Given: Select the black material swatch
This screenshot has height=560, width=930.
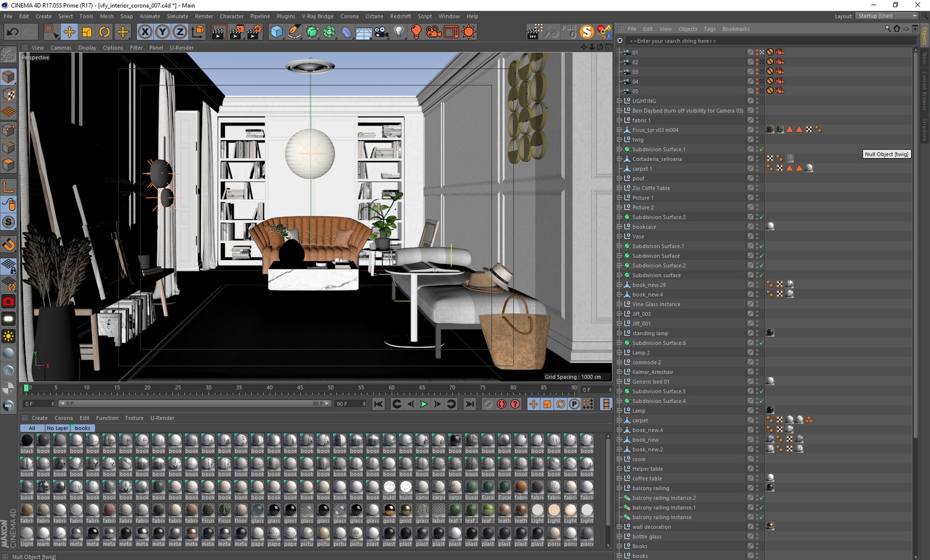Looking at the screenshot, I should click(x=27, y=444).
